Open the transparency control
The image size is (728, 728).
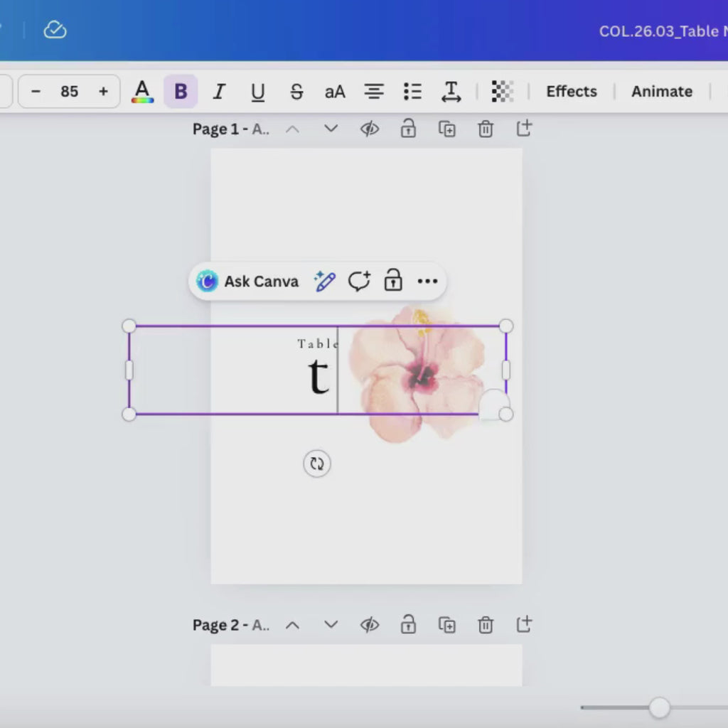503,92
